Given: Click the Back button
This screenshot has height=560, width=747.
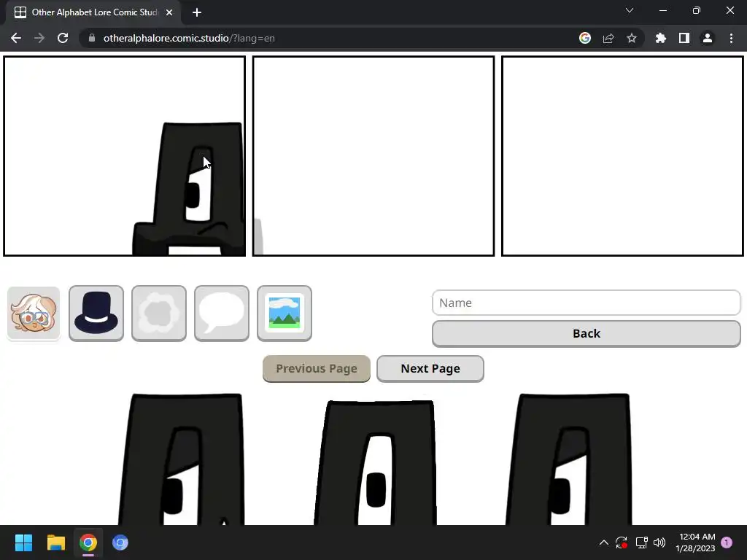Looking at the screenshot, I should (x=586, y=333).
